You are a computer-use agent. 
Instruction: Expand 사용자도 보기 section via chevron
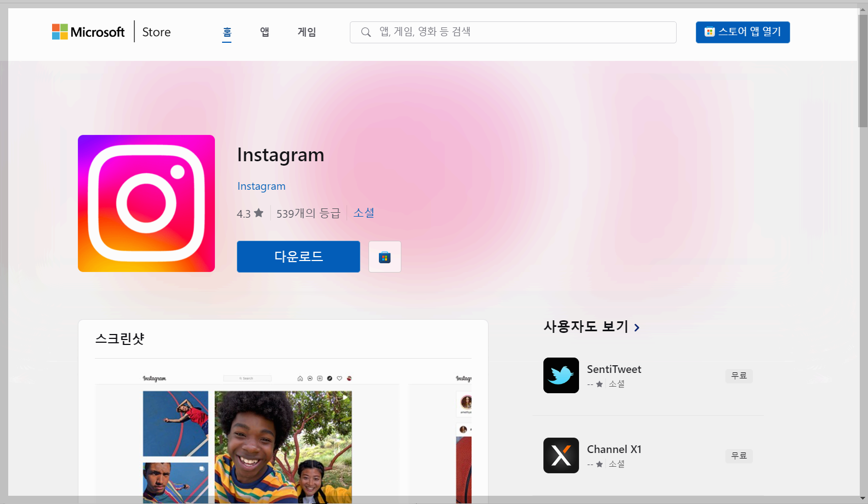637,327
